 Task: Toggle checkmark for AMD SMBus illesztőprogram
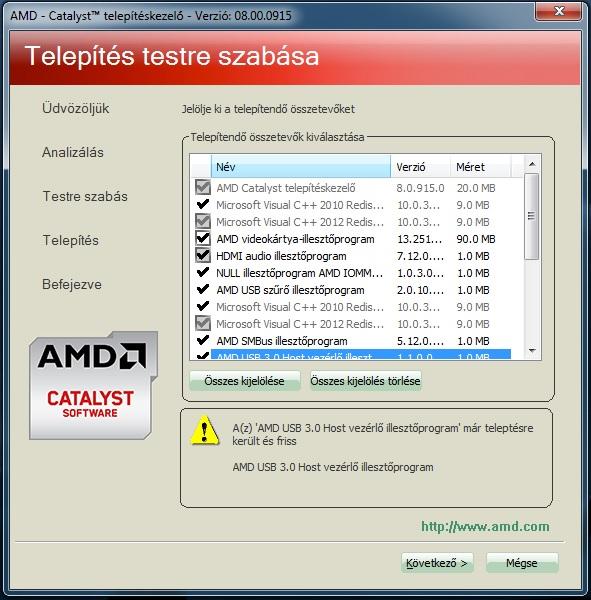(x=202, y=341)
